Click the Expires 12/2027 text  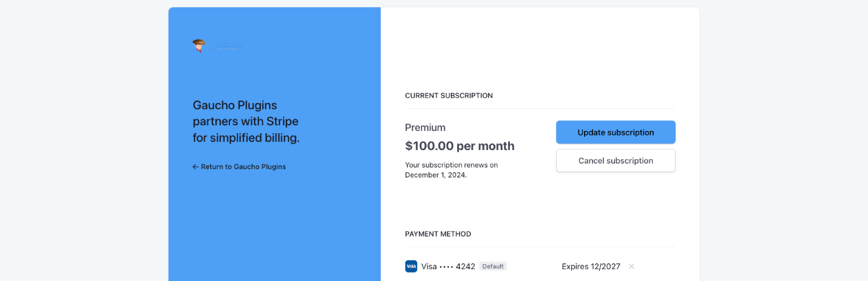(591, 266)
